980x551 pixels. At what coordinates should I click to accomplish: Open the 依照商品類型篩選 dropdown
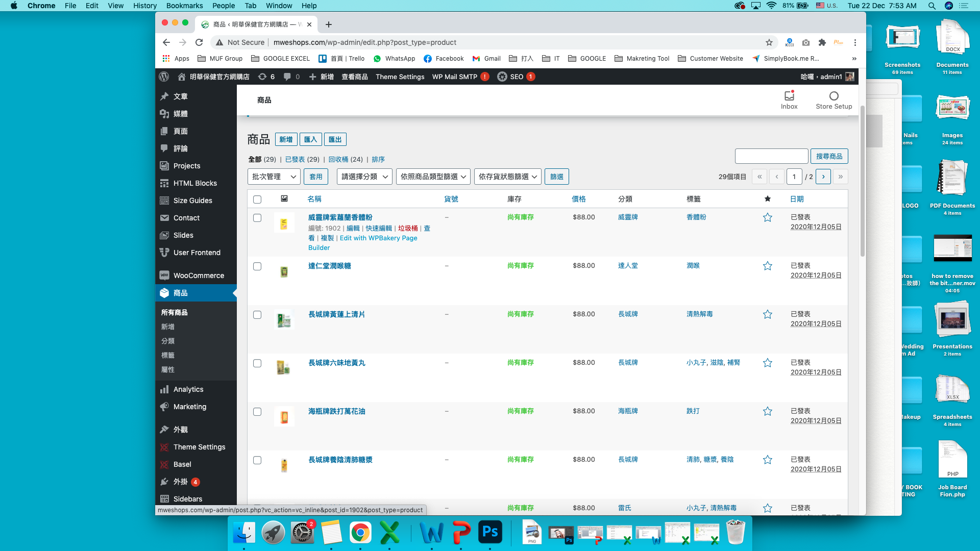[x=433, y=177]
